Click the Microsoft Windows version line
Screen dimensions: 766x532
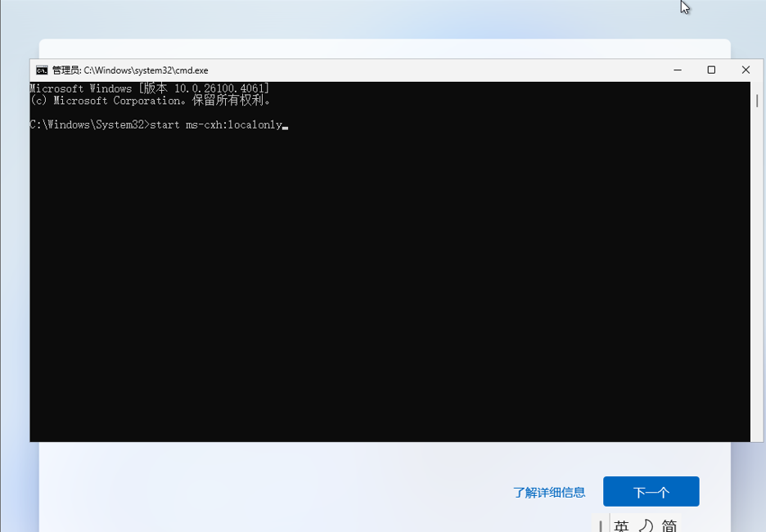click(x=149, y=88)
